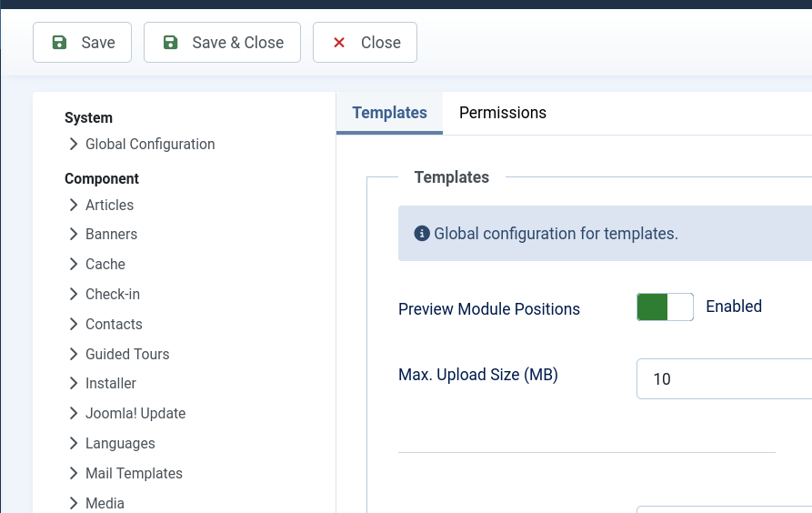Click the Enabled label of the toggle
The image size is (812, 513).
(x=734, y=307)
